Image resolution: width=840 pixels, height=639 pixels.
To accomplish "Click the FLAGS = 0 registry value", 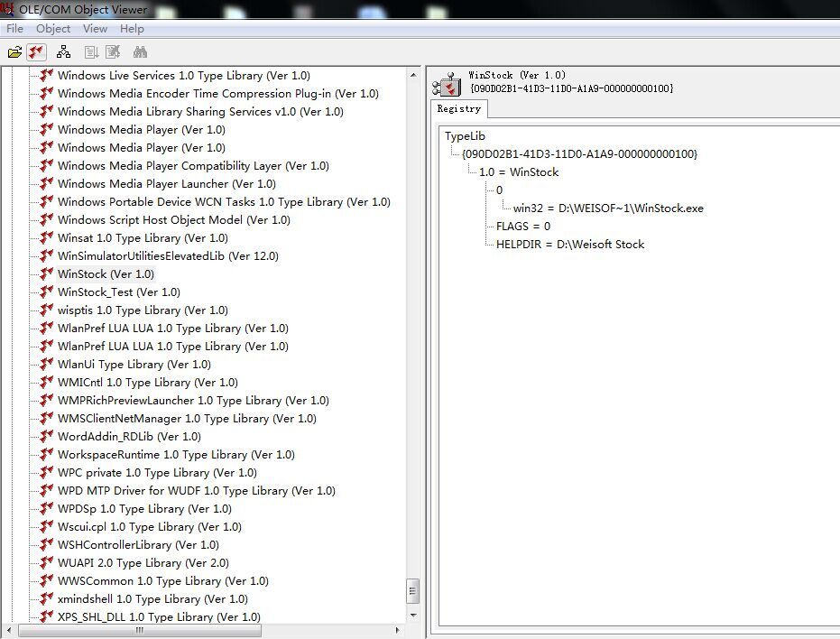I will (523, 227).
